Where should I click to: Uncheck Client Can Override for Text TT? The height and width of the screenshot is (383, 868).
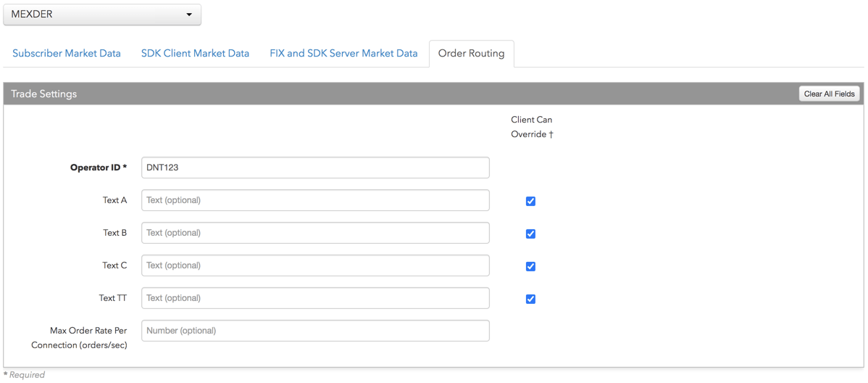click(530, 300)
